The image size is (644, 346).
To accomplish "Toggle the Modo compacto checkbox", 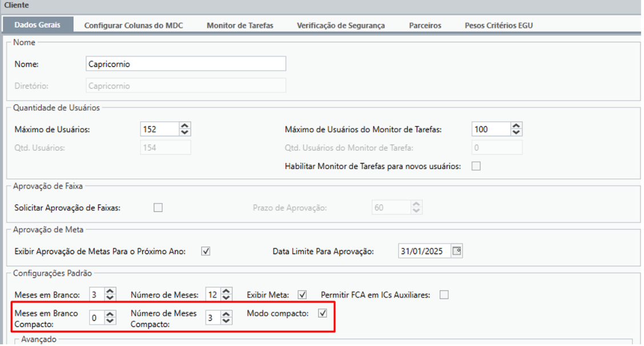I will [323, 313].
